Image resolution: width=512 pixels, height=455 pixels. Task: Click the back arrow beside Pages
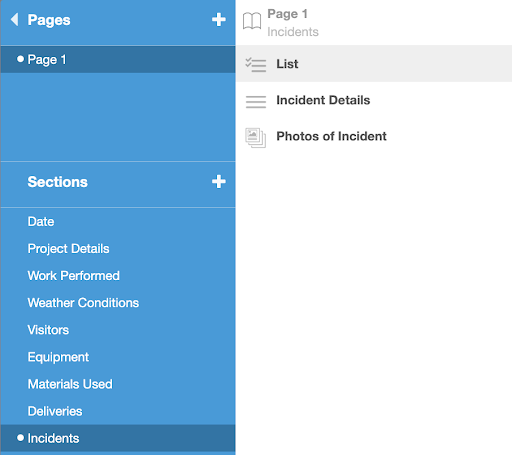coord(14,20)
